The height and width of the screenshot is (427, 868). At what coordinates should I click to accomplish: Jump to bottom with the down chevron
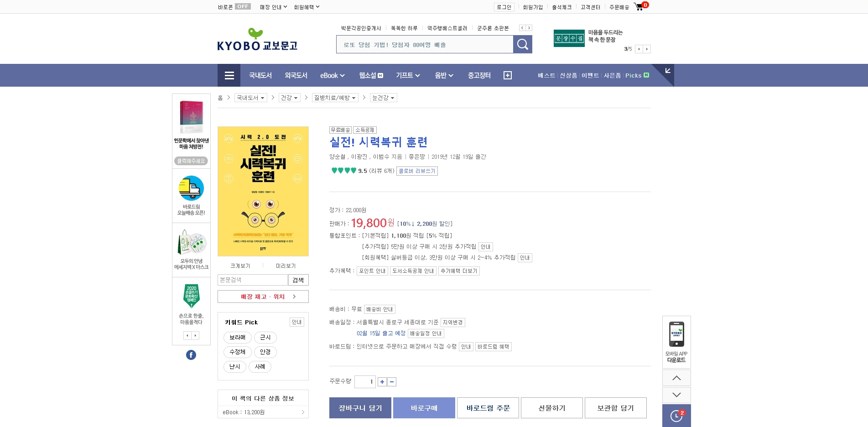coord(676,395)
